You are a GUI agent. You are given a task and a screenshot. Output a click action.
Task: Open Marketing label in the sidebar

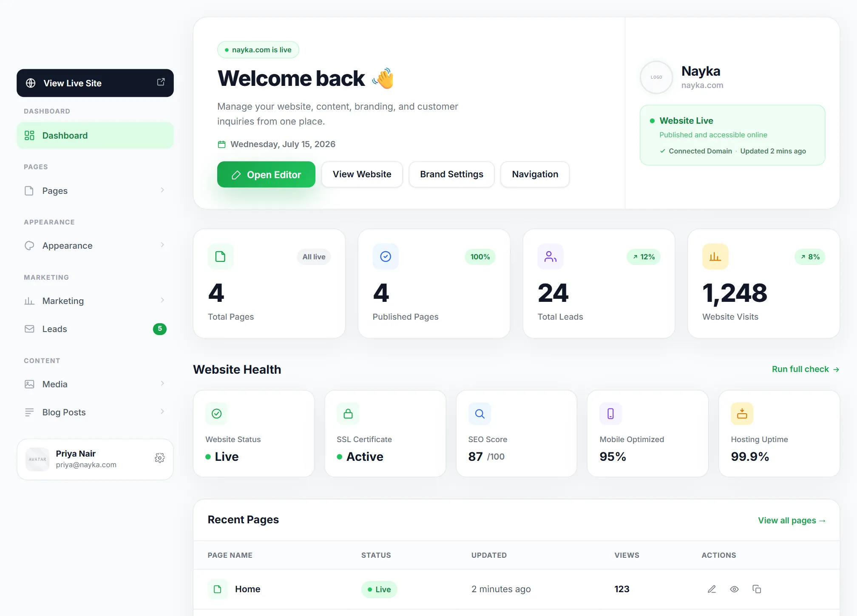[x=63, y=301]
